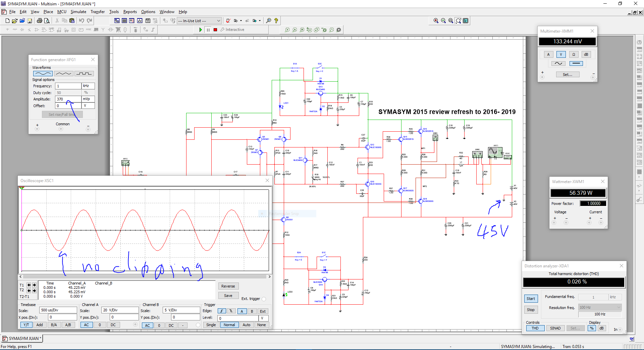644x350 pixels.
Task: Open the Channel A scale 20 V/Div field
Action: point(120,310)
